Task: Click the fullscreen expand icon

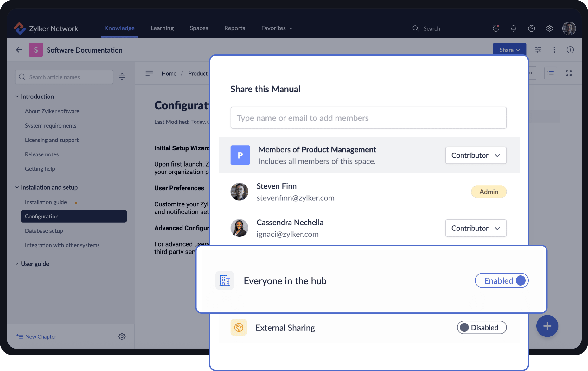Action: 568,73
